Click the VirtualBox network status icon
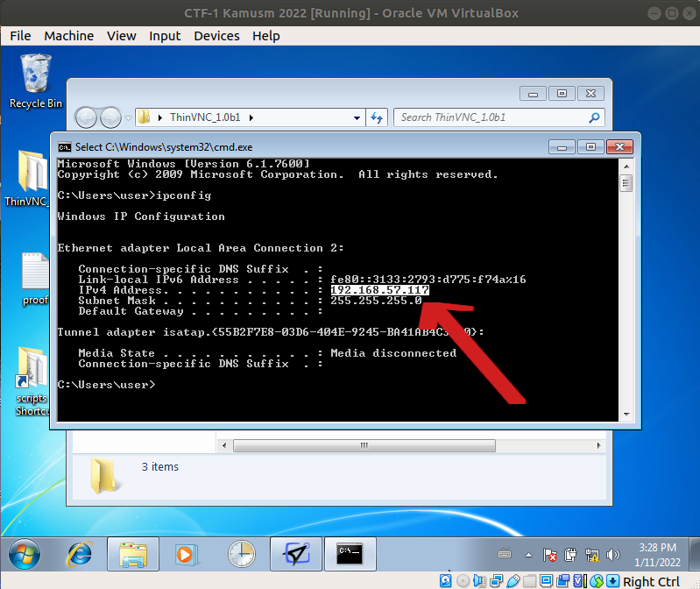Image resolution: width=700 pixels, height=589 pixels. click(496, 580)
